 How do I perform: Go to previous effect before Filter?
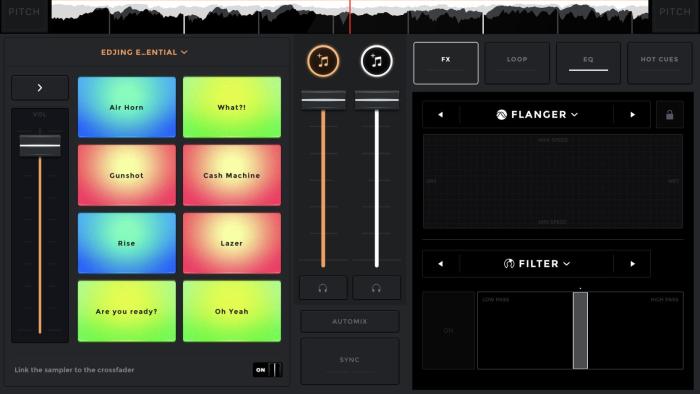(441, 264)
